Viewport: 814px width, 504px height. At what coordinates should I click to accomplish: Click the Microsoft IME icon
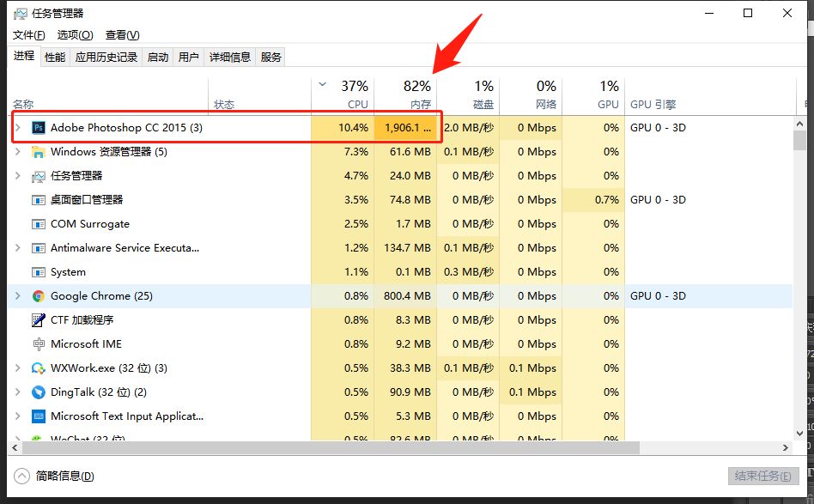click(39, 344)
